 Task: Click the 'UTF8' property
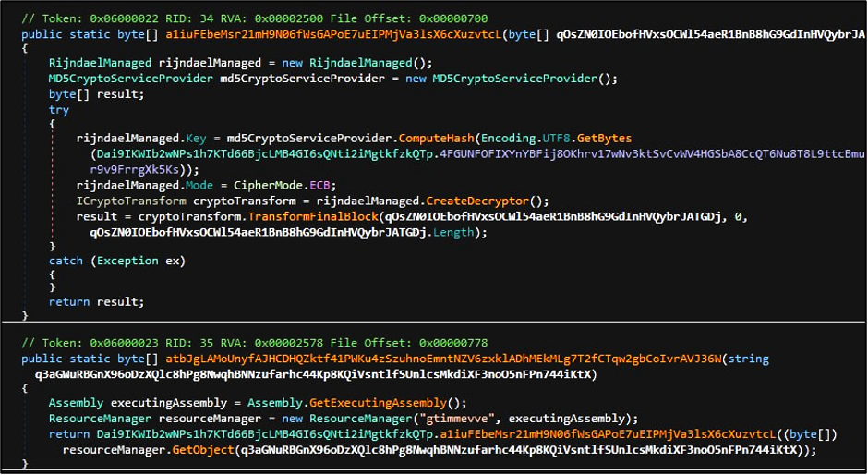[x=556, y=138]
